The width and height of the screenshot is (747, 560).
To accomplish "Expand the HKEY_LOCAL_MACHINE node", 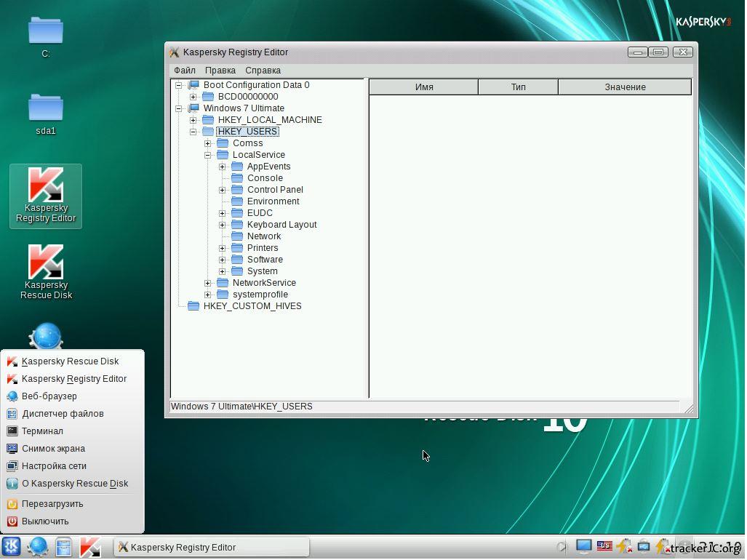I will tap(193, 120).
